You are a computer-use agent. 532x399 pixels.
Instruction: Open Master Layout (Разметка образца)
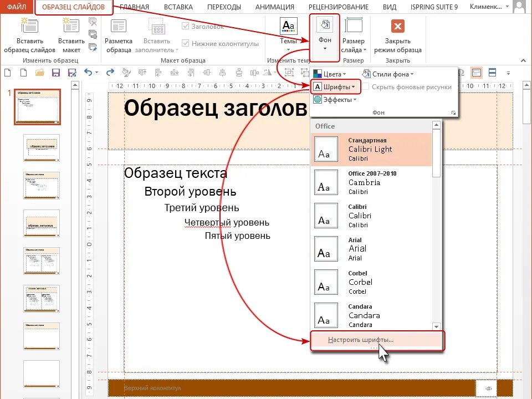119,35
